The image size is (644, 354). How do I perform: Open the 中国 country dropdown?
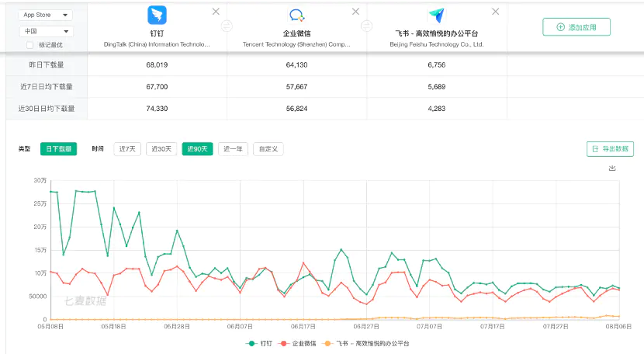pos(46,31)
